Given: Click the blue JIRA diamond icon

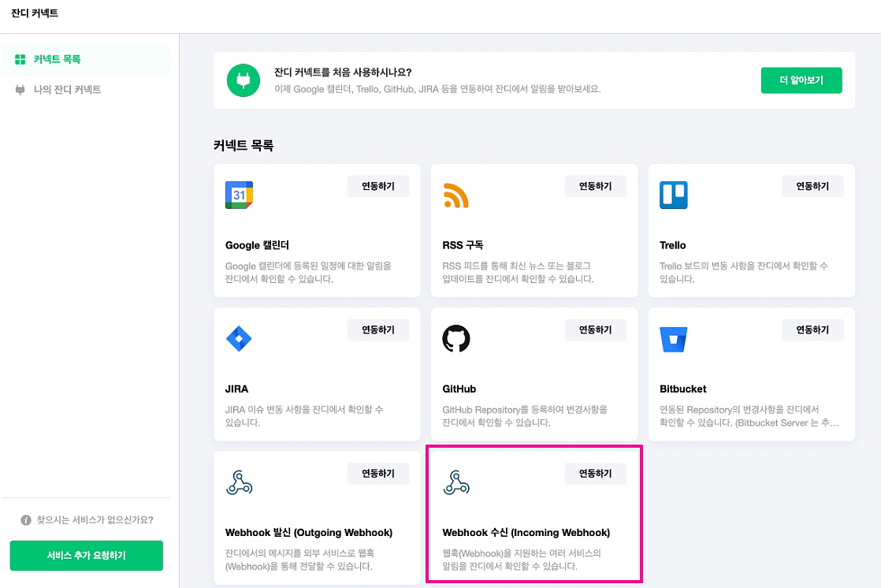Looking at the screenshot, I should 239,338.
